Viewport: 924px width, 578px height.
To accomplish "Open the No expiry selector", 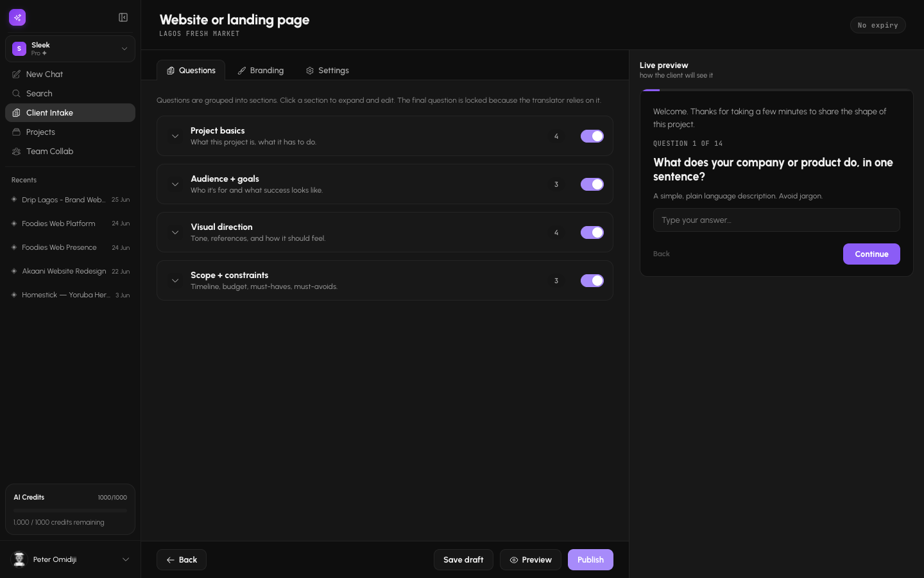I will tap(878, 25).
